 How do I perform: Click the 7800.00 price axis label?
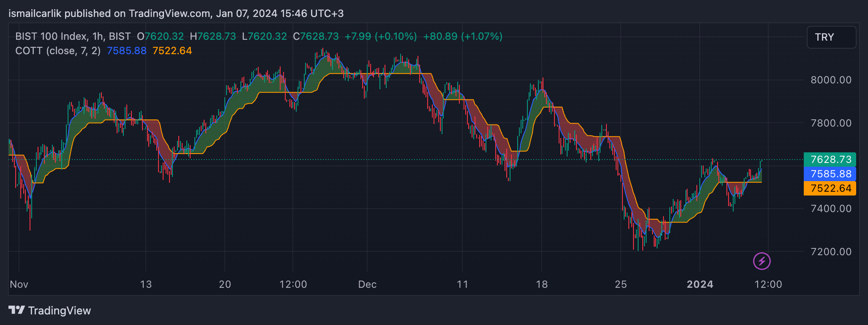pyautogui.click(x=831, y=123)
